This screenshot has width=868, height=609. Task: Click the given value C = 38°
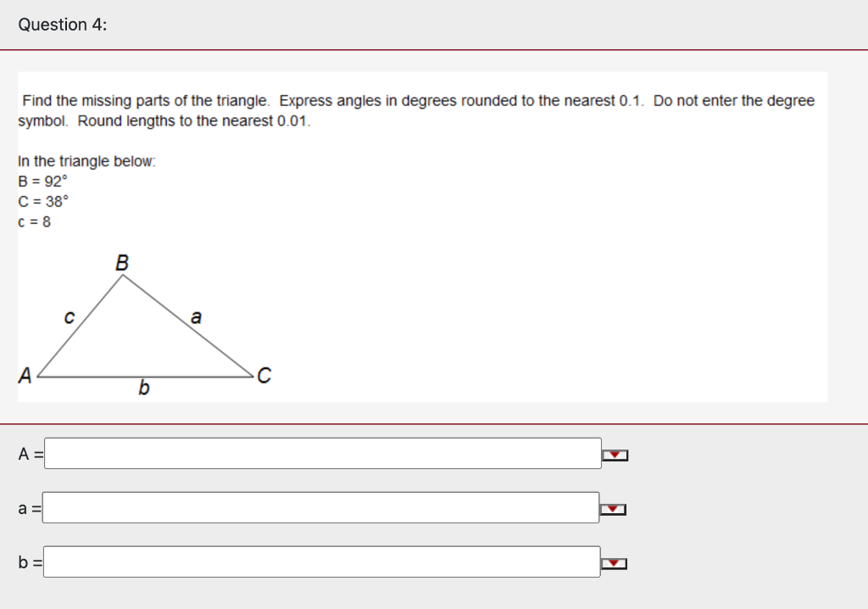tap(43, 202)
